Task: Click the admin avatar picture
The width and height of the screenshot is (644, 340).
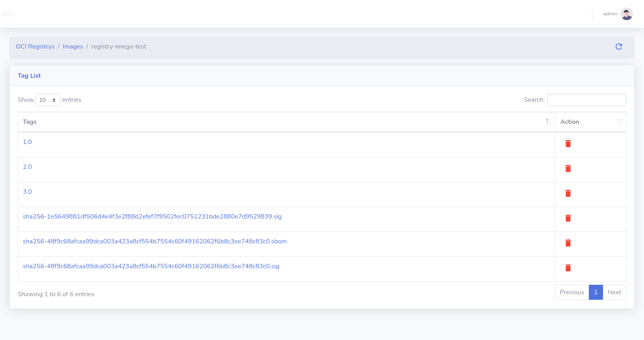Action: click(626, 14)
